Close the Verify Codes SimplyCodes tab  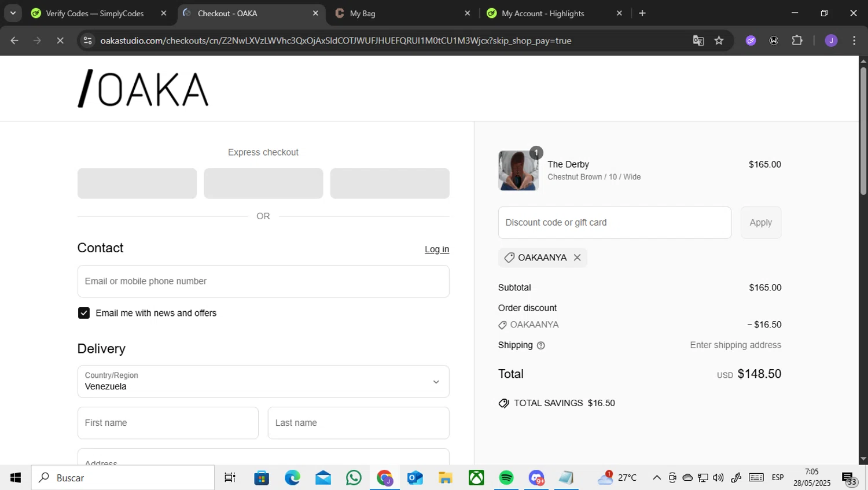click(164, 13)
